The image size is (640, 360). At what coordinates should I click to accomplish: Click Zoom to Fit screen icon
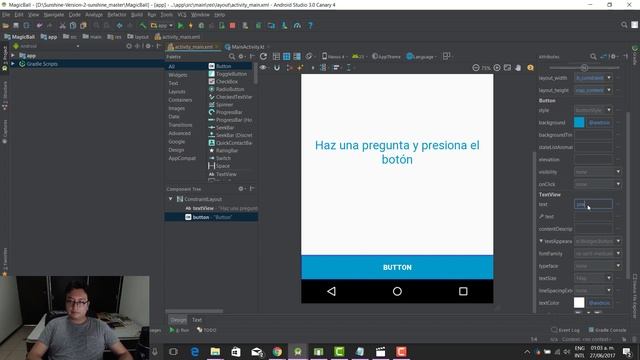[x=507, y=68]
